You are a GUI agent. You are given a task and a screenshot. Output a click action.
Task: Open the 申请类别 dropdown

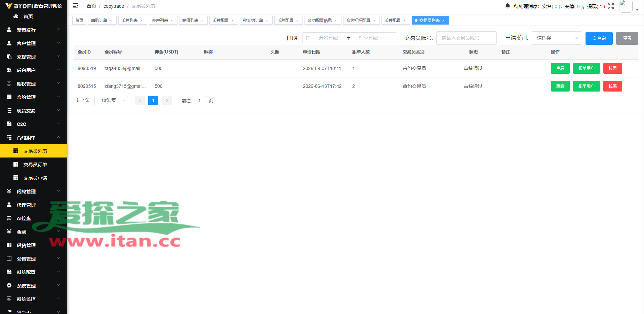557,38
